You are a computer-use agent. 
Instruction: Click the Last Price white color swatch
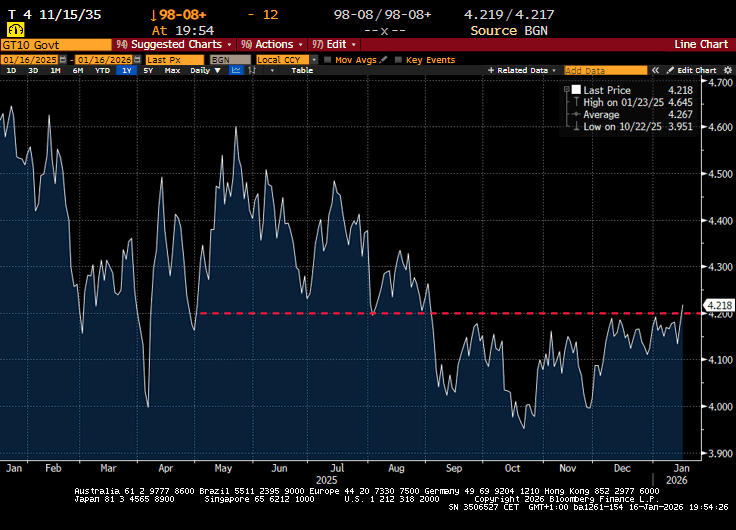click(575, 90)
